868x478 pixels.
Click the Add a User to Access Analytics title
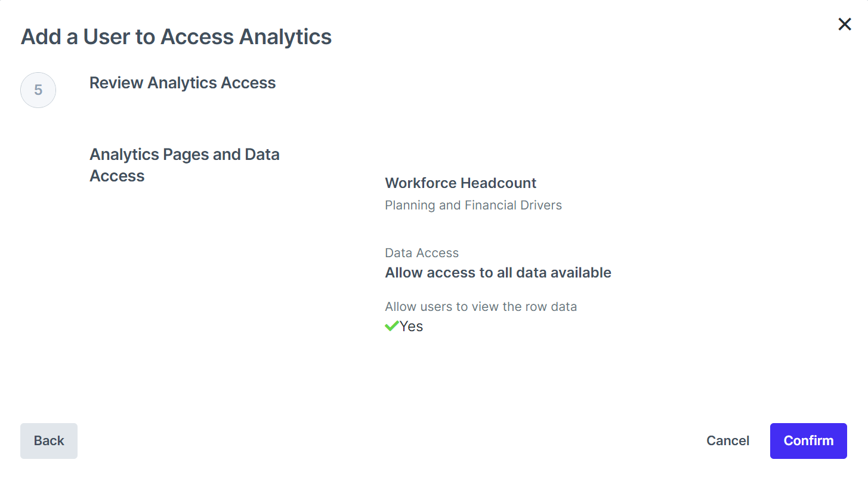(x=177, y=37)
